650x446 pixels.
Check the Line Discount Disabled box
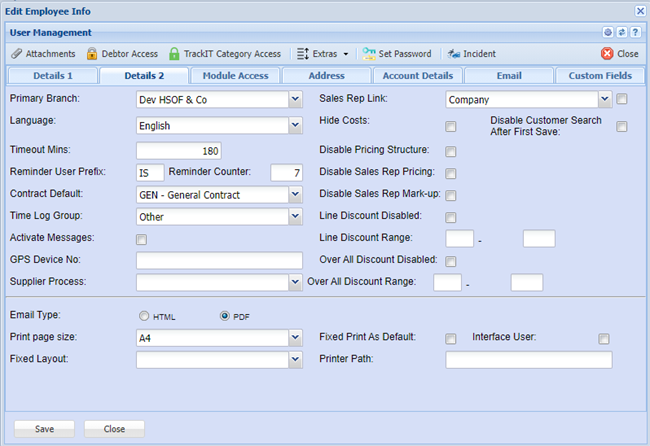[451, 217]
